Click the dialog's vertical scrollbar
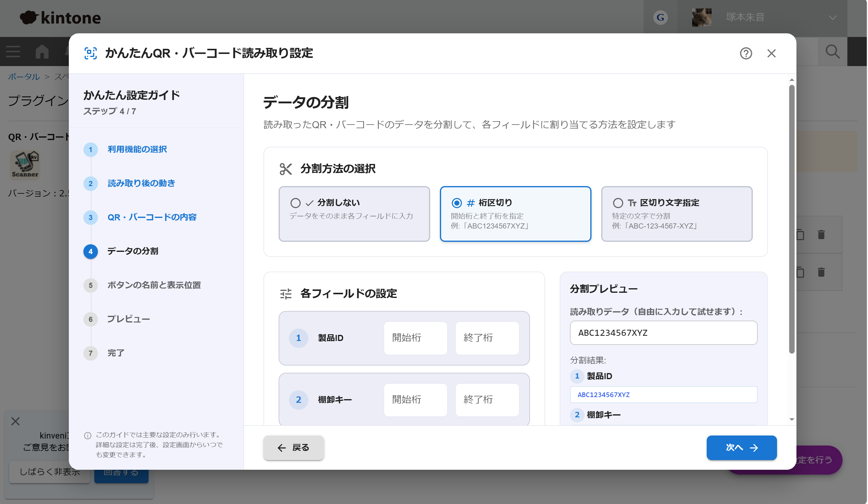The height and width of the screenshot is (504, 868). pos(792,219)
